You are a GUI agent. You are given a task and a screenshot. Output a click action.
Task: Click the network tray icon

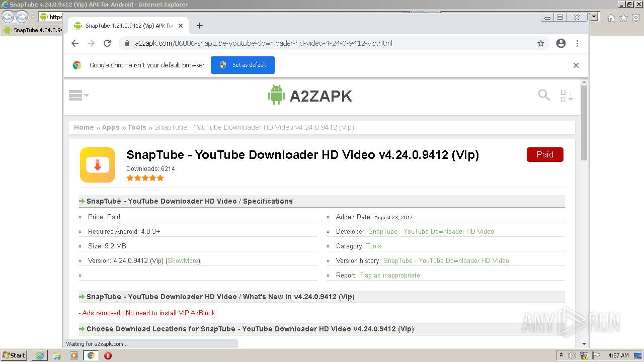tap(584, 355)
